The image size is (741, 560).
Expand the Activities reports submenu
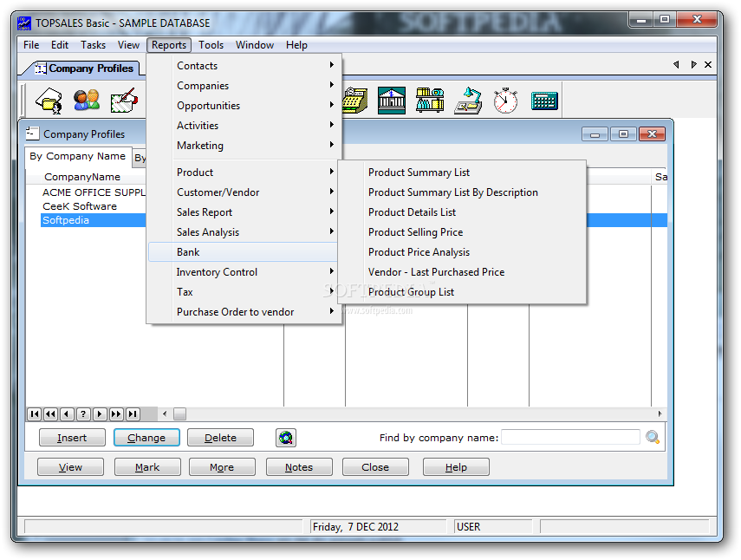click(244, 125)
